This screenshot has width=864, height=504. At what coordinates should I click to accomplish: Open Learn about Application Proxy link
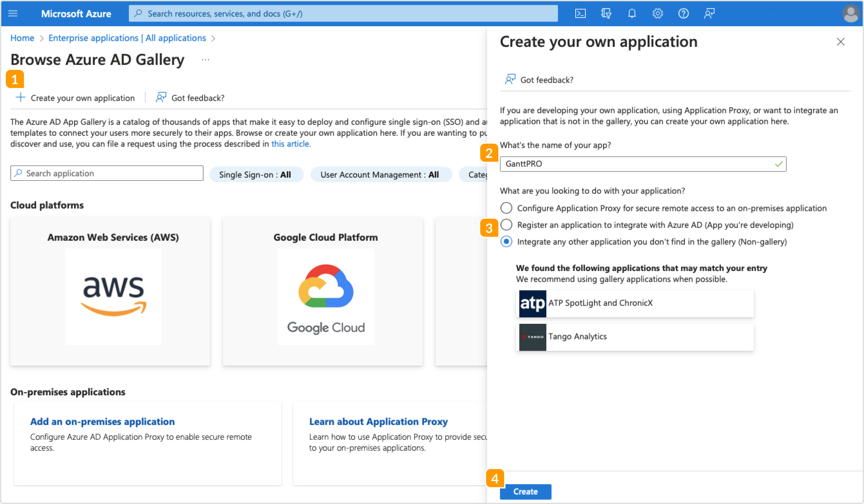(x=379, y=421)
